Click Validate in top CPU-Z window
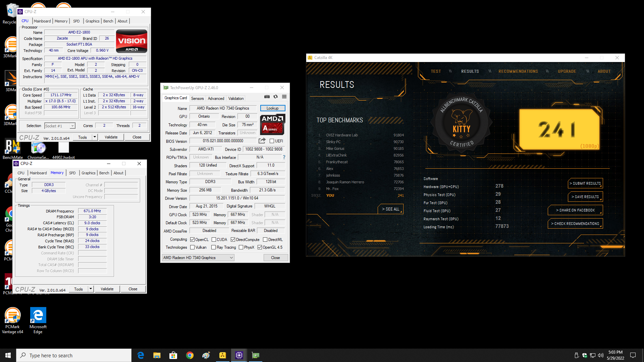 point(111,137)
